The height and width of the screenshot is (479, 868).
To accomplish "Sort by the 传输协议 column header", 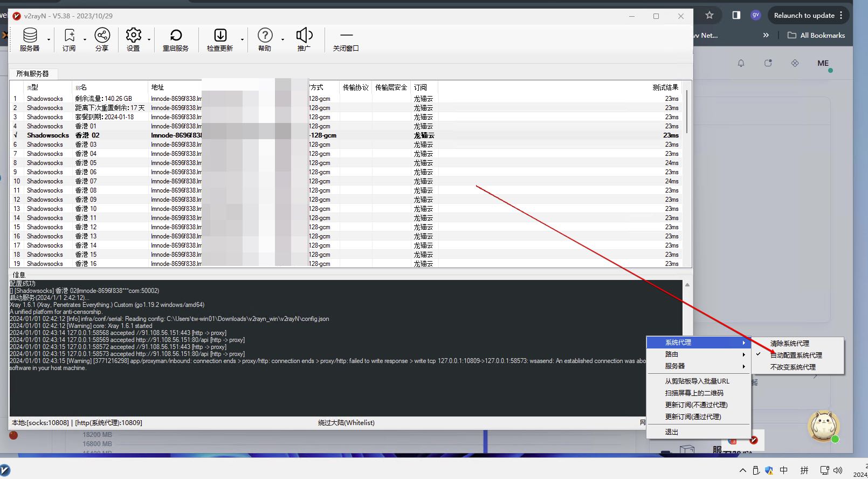I will tap(355, 87).
